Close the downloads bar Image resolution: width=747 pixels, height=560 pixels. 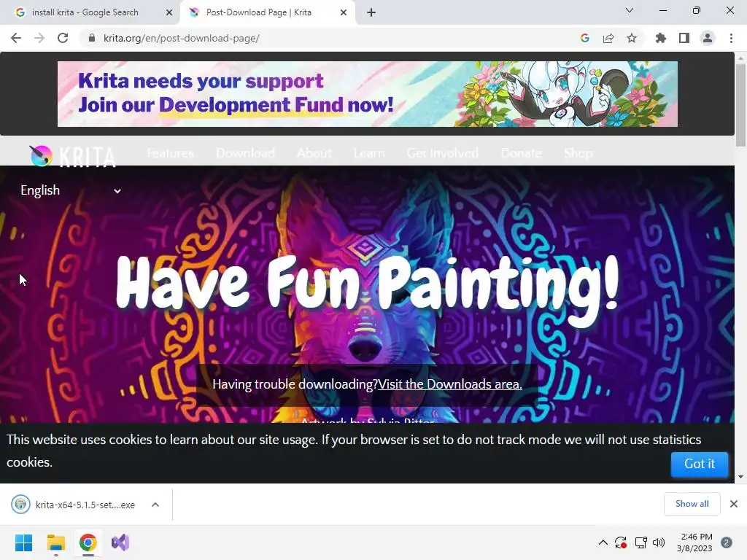pos(734,504)
